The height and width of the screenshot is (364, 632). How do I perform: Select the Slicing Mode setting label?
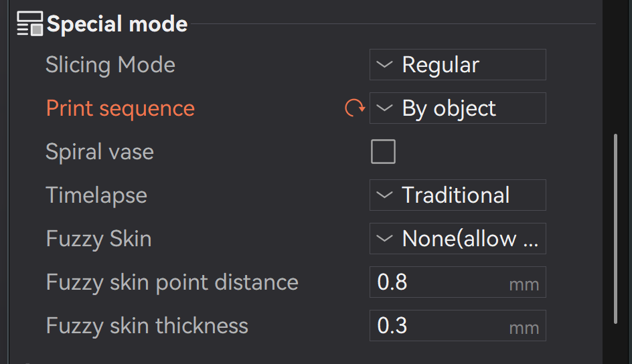pos(110,65)
